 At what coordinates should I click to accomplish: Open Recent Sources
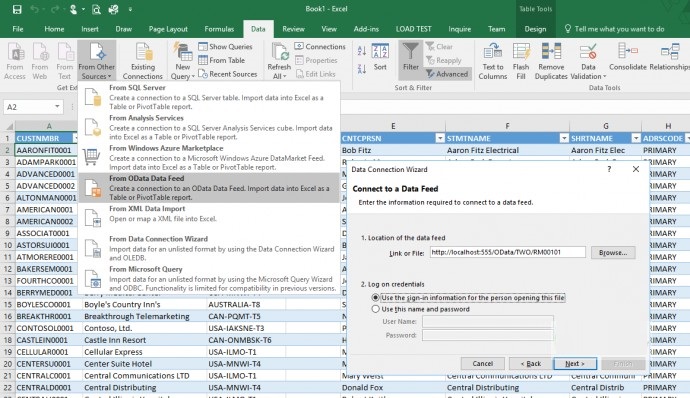tap(228, 74)
